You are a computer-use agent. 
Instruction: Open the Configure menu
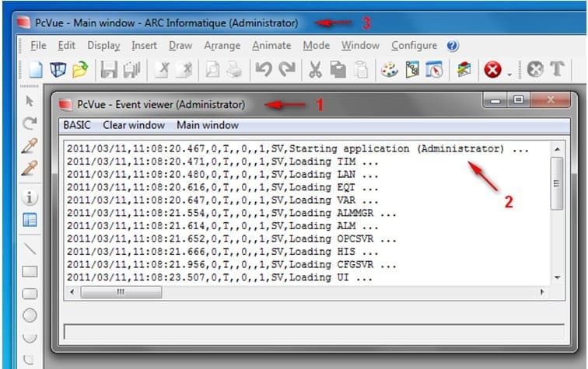414,45
